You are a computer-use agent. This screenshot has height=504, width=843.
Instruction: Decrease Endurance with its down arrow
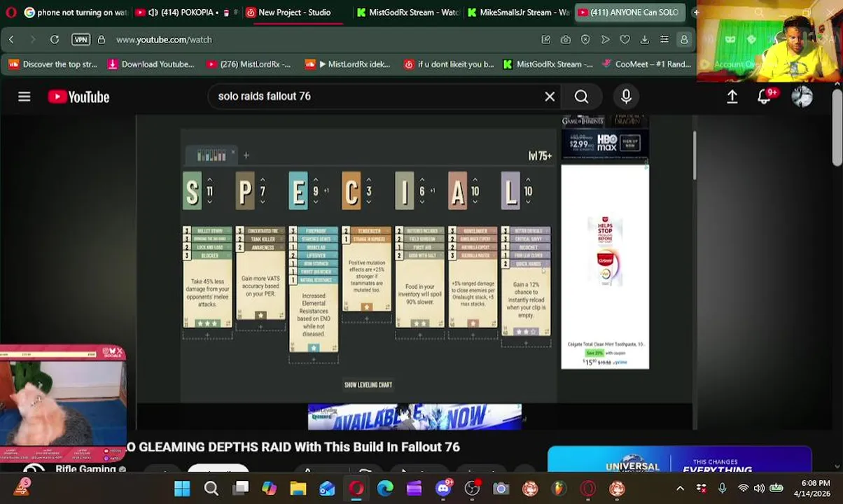click(x=316, y=202)
